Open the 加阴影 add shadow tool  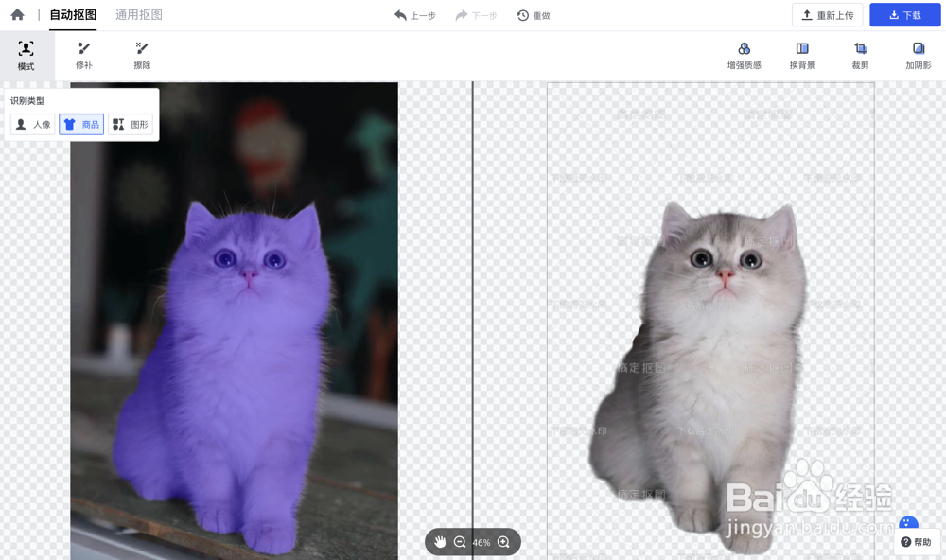919,56
